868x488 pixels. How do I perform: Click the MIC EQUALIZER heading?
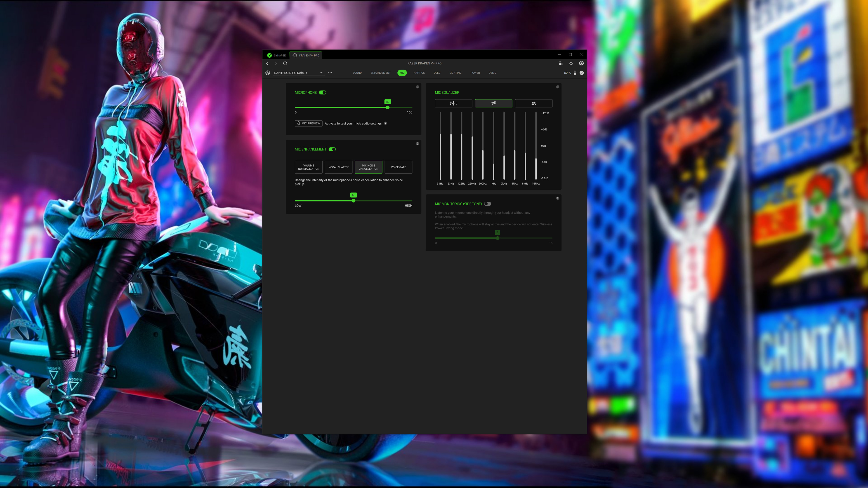coord(447,93)
